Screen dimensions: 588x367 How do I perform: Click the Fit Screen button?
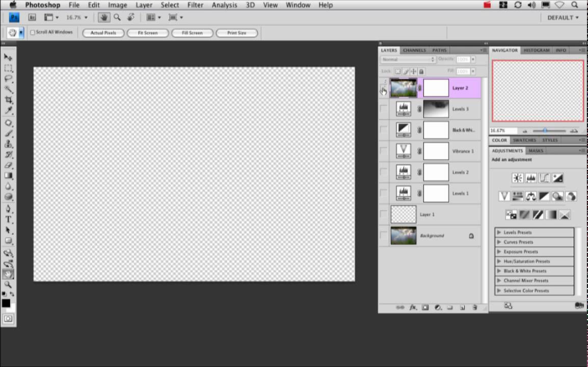coord(148,33)
